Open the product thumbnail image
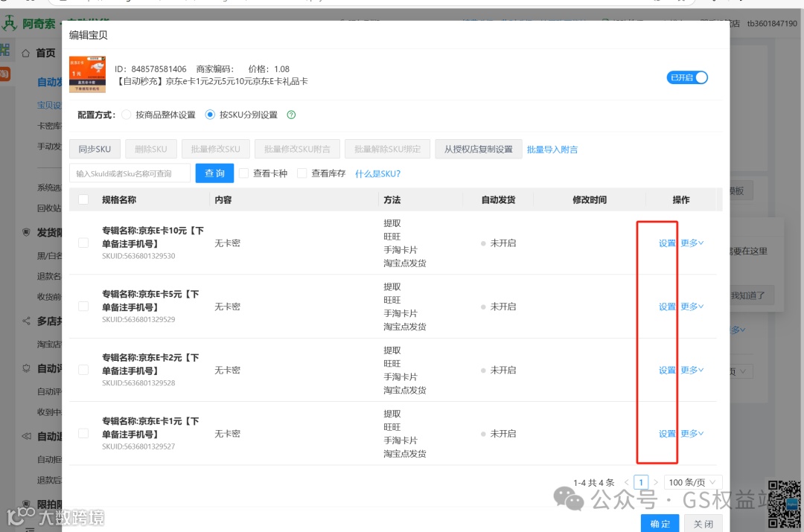The image size is (804, 532). point(87,74)
